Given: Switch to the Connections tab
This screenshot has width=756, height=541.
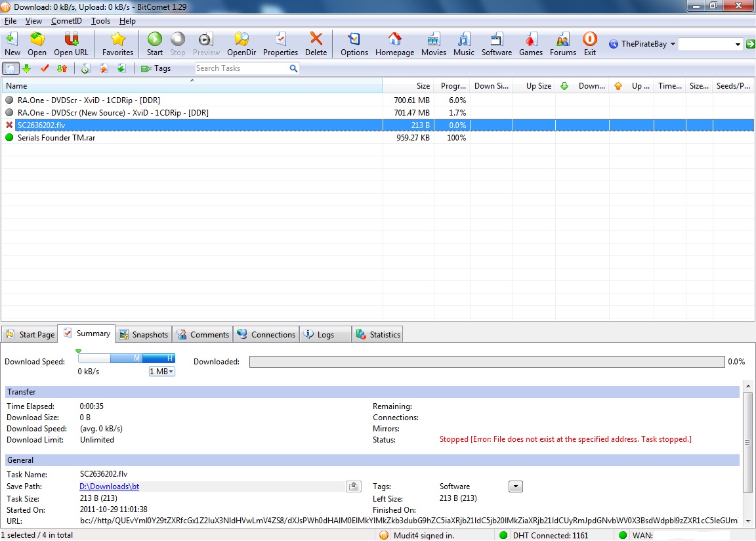Looking at the screenshot, I should 266,335.
